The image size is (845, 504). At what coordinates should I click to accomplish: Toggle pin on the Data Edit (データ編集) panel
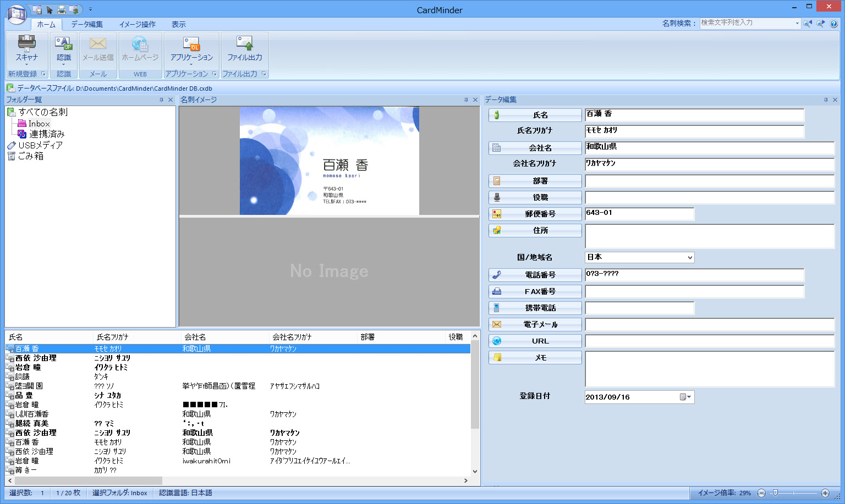pyautogui.click(x=826, y=100)
